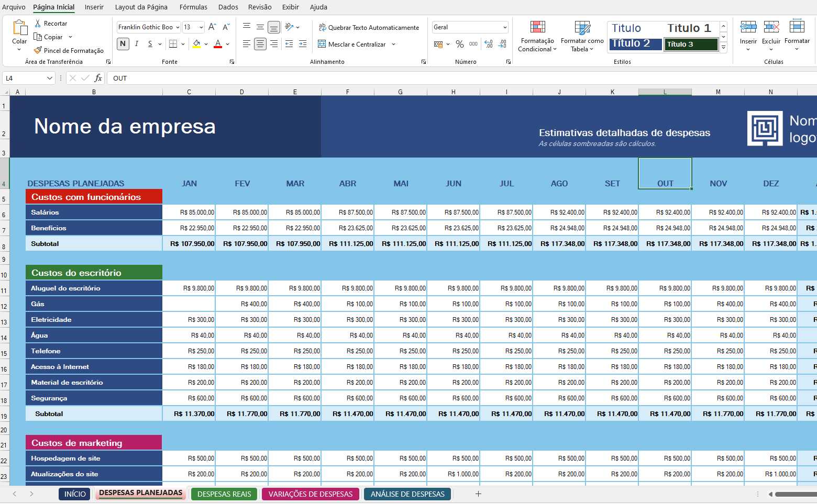Click the increase indent icon
Screen dimensions: 817x504
click(303, 44)
